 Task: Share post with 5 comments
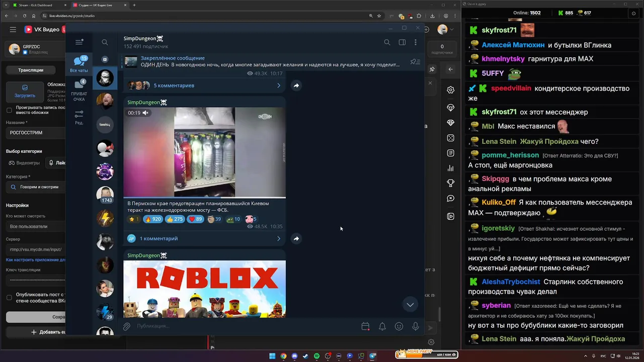coord(296,85)
